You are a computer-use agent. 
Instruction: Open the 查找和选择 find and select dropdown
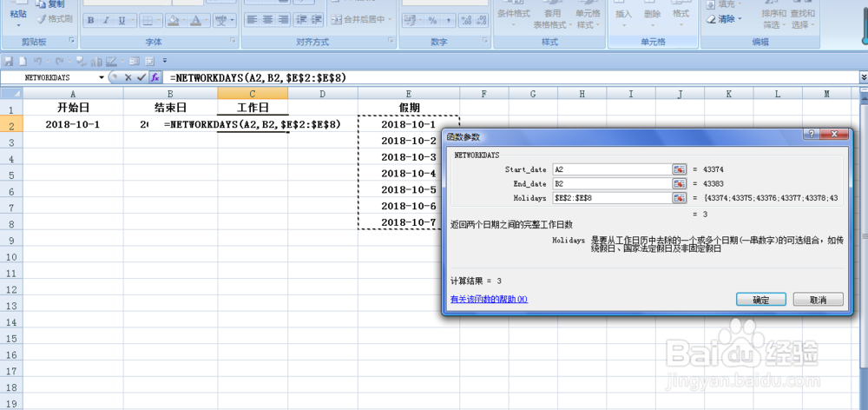coord(811,25)
